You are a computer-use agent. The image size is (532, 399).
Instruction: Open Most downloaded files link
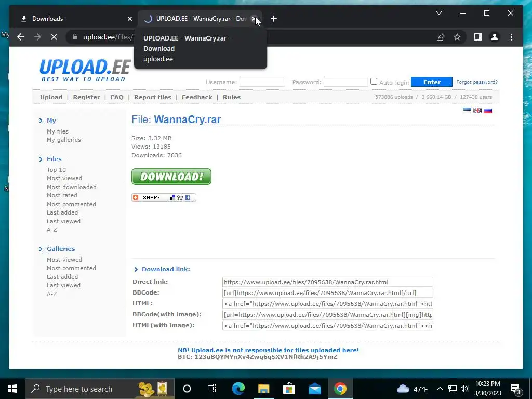[71, 187]
